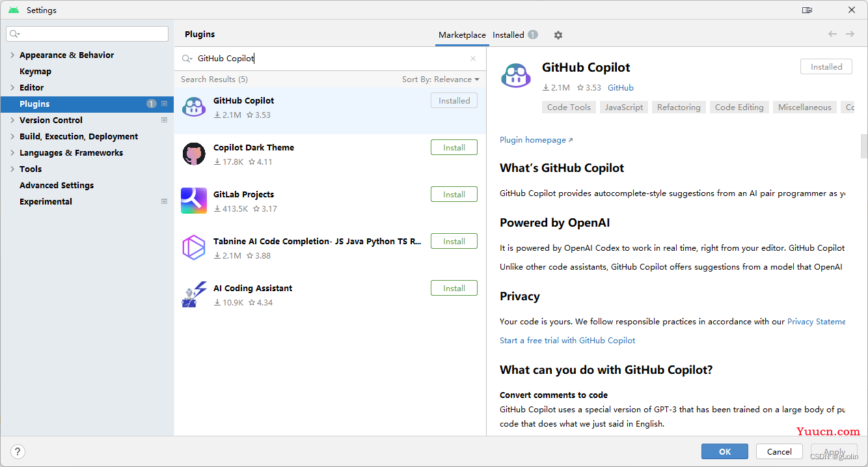
Task: Click the project-level icon beside Experimental
Action: [x=164, y=201]
